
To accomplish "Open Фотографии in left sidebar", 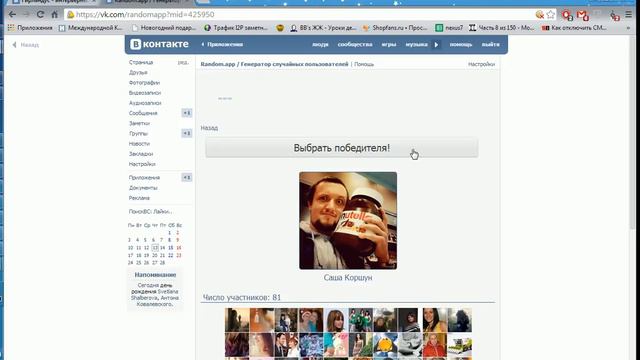I will click(x=144, y=83).
